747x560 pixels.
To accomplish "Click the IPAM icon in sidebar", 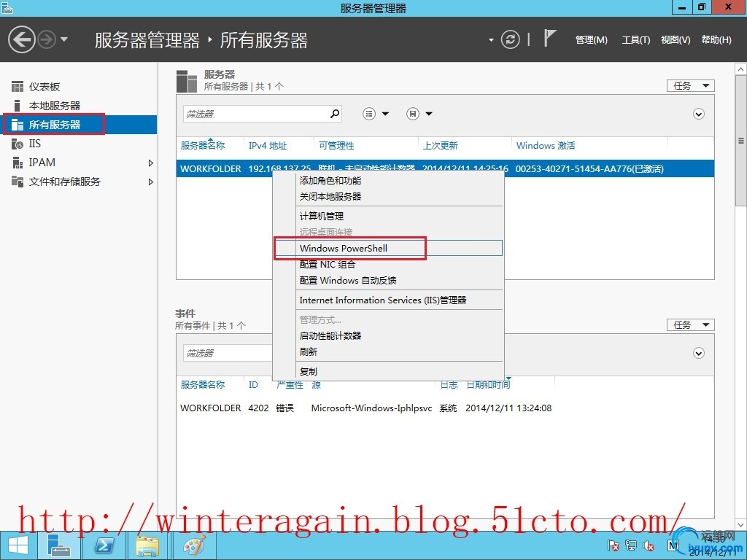I will tap(18, 163).
